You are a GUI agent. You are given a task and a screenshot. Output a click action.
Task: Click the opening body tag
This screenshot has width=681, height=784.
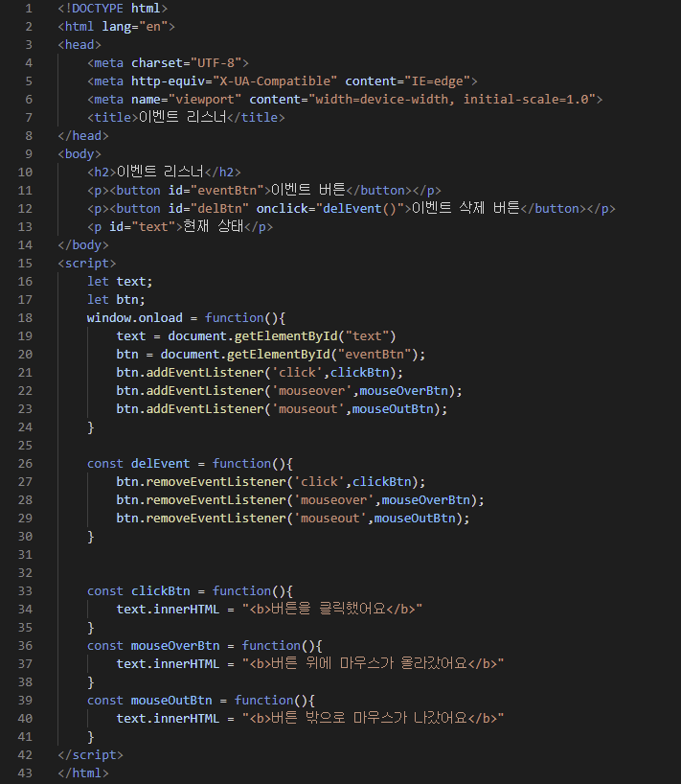pyautogui.click(x=79, y=154)
